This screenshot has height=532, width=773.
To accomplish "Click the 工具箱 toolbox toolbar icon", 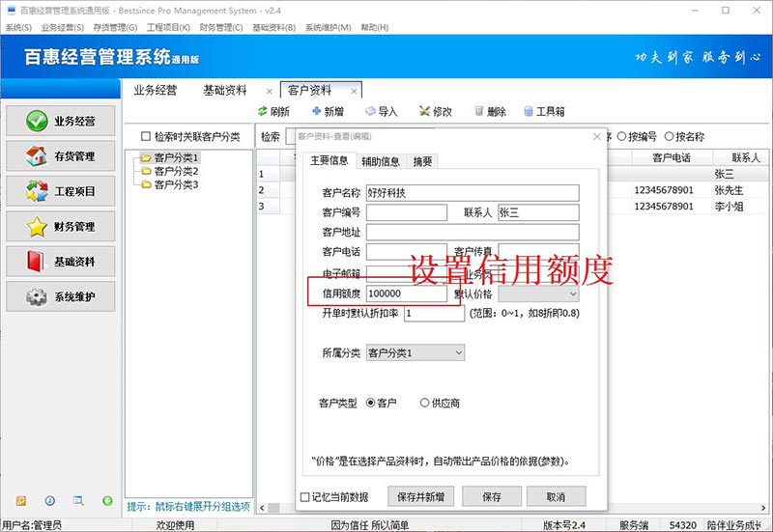I will (x=529, y=111).
